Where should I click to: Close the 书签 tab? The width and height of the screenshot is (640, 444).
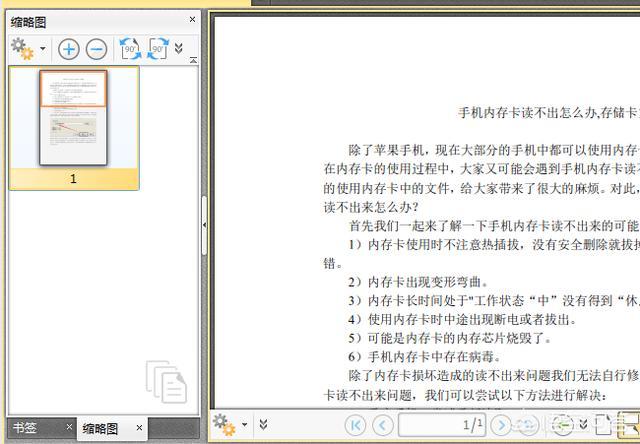pos(69,427)
